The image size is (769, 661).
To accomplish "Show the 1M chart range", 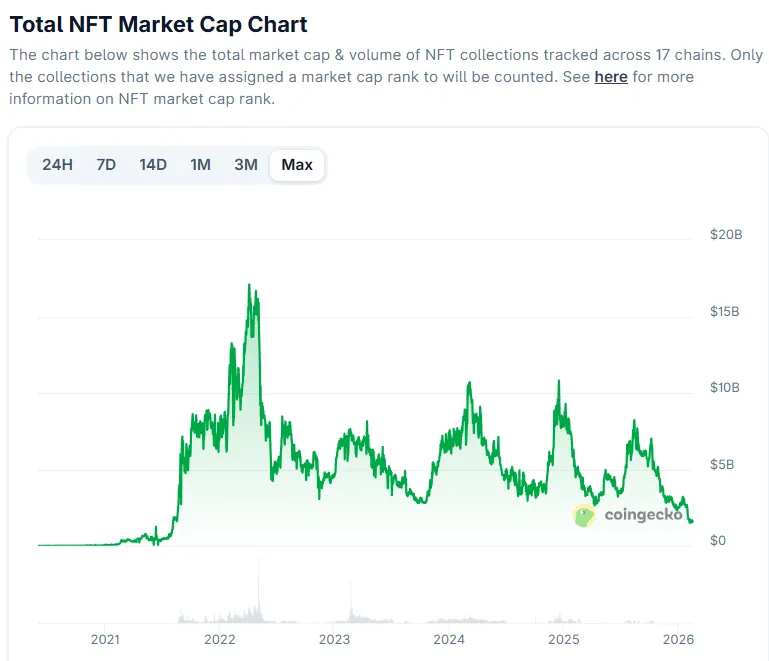I will [201, 165].
